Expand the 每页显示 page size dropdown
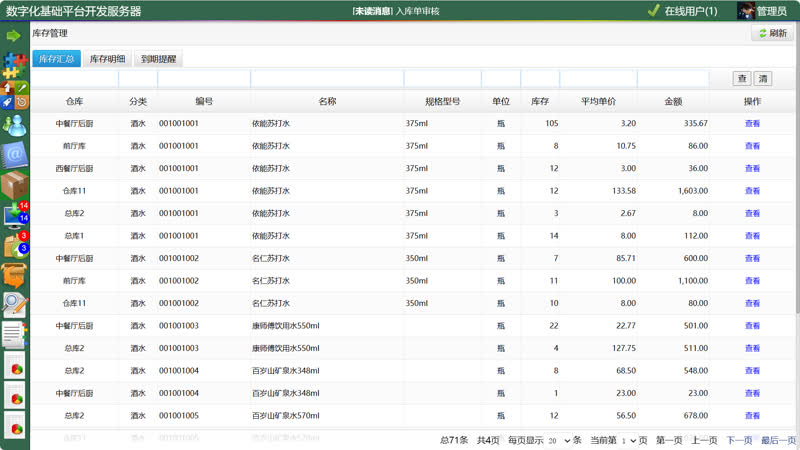800x450 pixels. pos(559,440)
